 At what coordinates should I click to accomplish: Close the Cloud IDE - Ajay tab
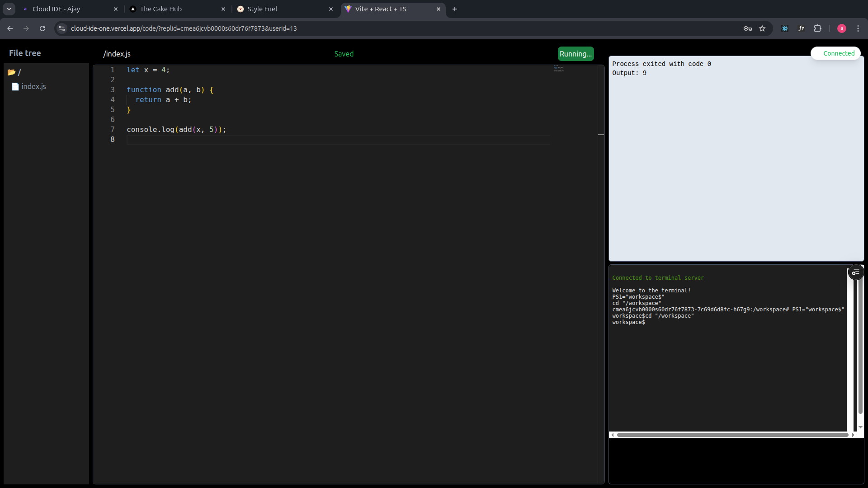click(x=116, y=9)
